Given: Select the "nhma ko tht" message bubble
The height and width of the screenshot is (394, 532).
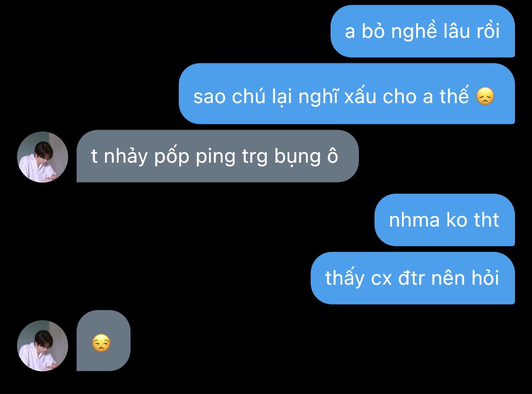Looking at the screenshot, I should (445, 220).
